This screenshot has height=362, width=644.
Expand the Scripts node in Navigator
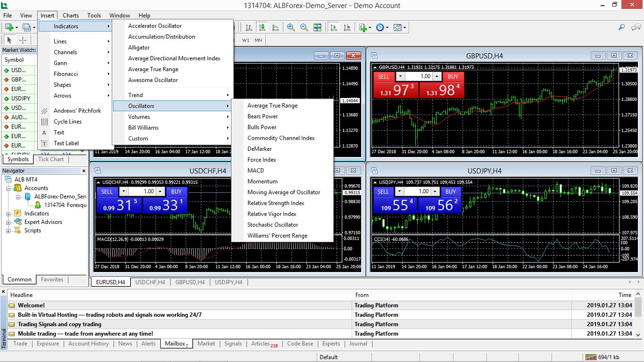[x=8, y=230]
